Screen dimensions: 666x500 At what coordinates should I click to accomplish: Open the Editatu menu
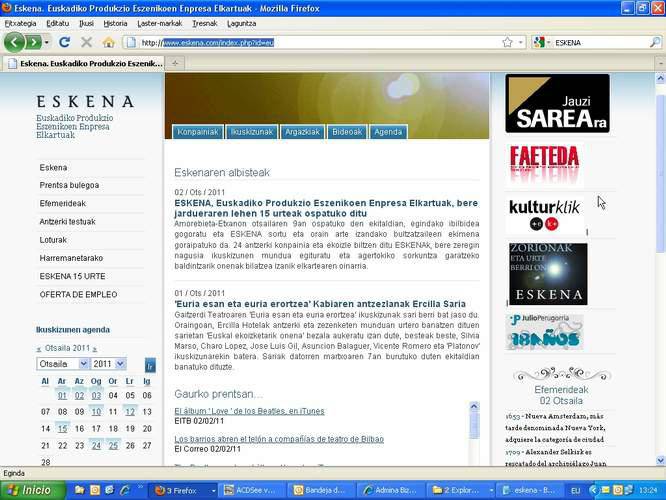click(57, 23)
